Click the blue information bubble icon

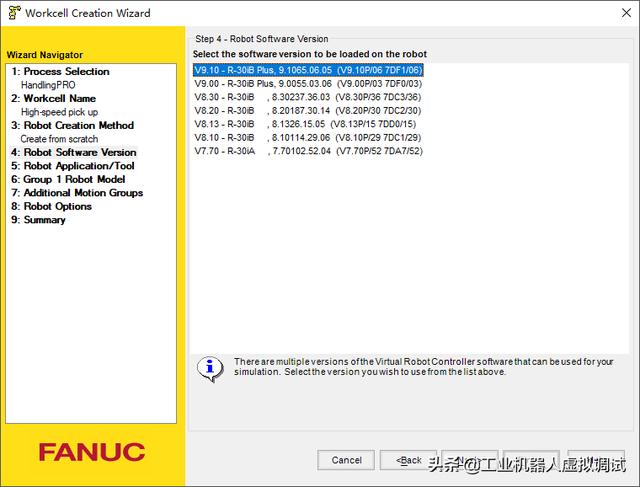tap(210, 369)
